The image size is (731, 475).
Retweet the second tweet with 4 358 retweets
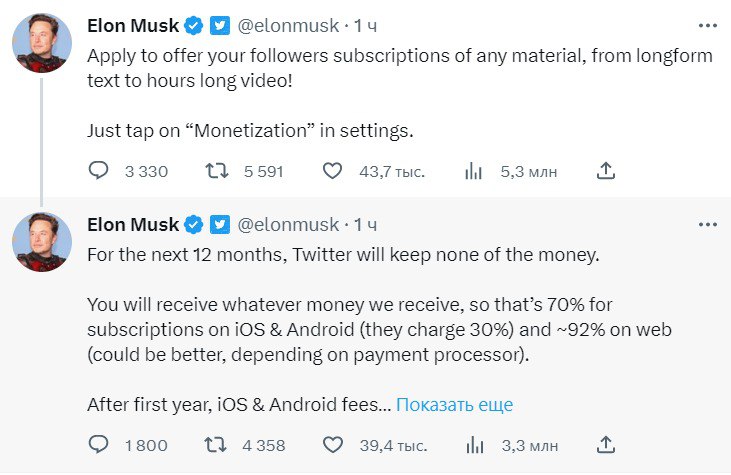[x=214, y=445]
